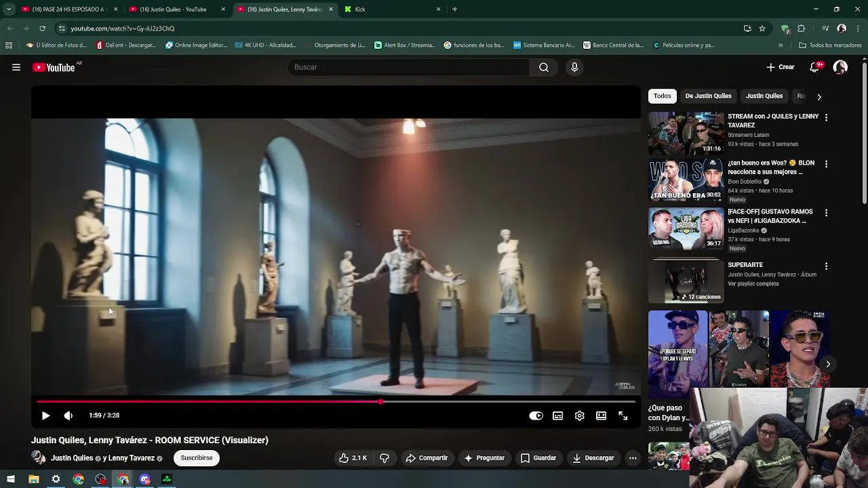
Task: Open Settings gear in taskbar
Action: pyautogui.click(x=56, y=479)
